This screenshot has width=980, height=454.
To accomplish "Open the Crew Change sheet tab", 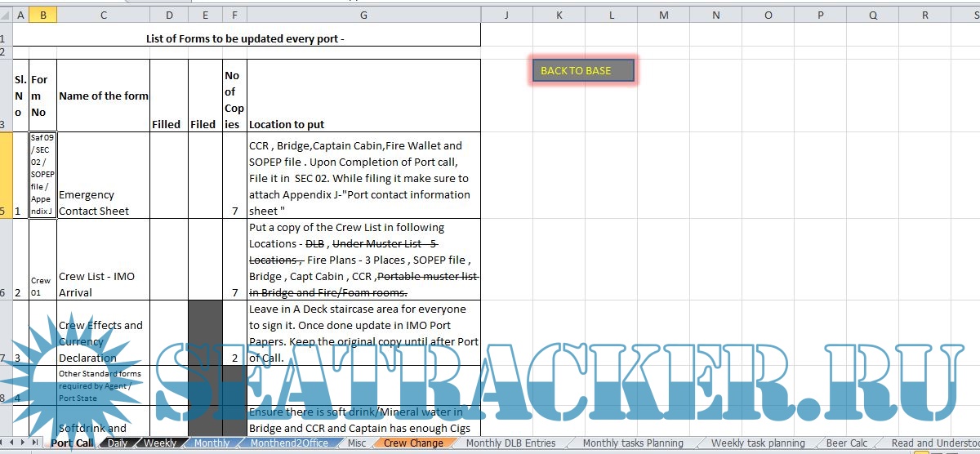I will pyautogui.click(x=413, y=443).
